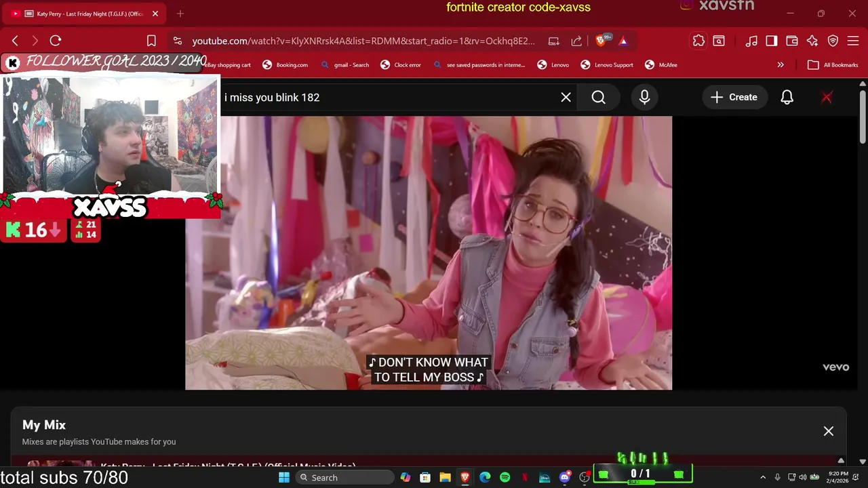Viewport: 868px width, 488px height.
Task: Start YouTube voice search microphone
Action: 644,98
